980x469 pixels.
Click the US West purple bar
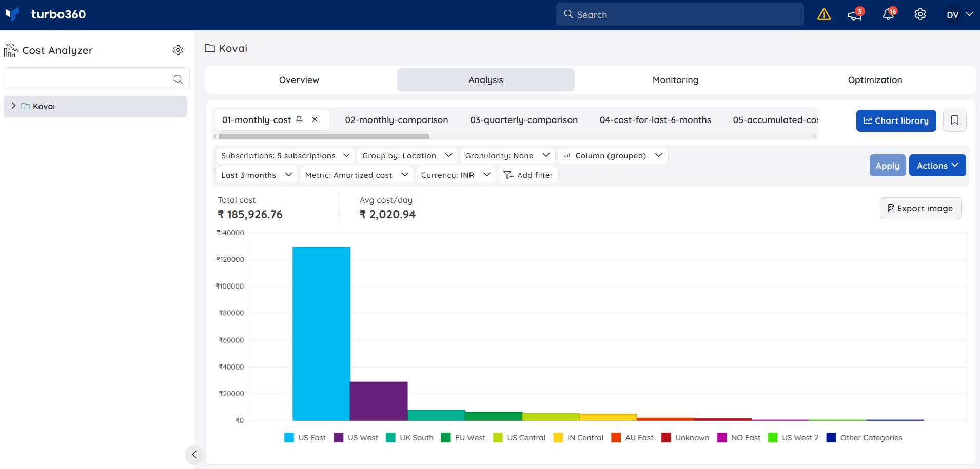(379, 401)
